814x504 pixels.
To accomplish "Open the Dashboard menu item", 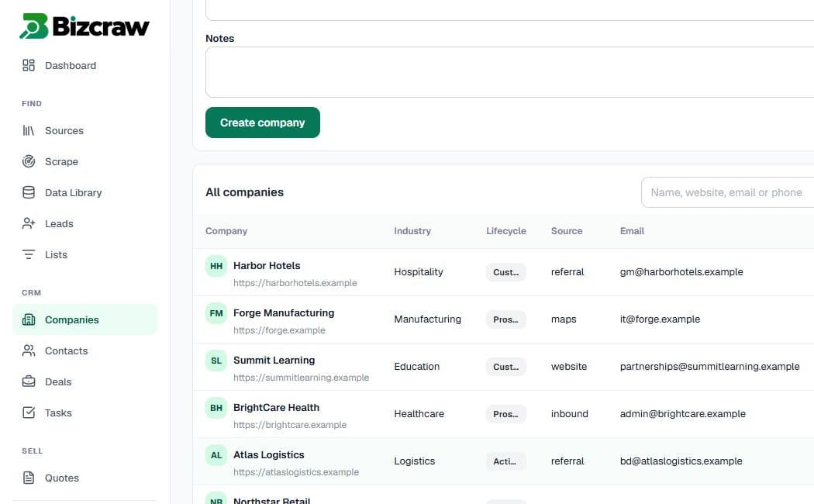I will coord(84,65).
